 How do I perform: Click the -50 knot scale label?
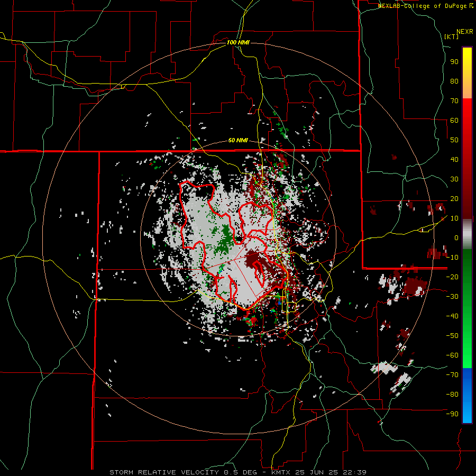click(452, 336)
